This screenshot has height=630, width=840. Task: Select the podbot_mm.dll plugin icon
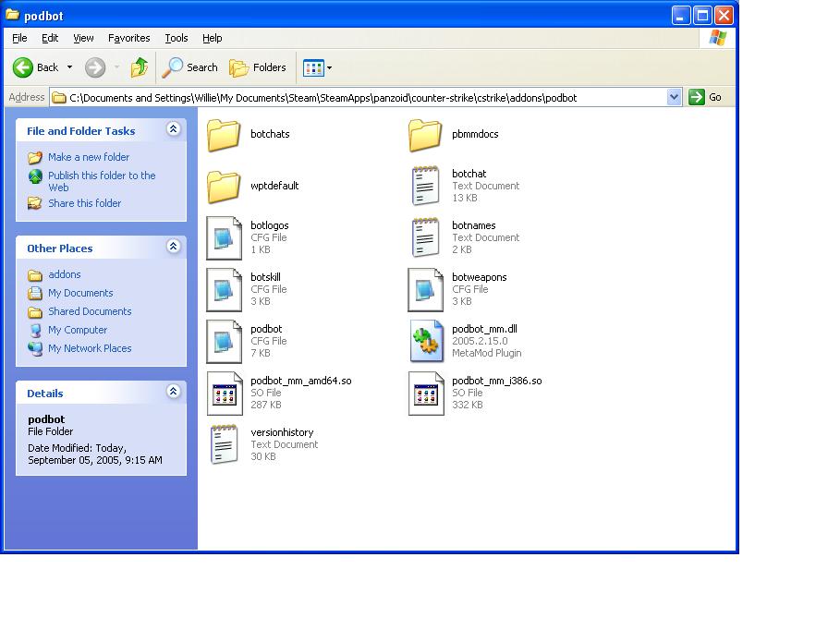point(426,341)
